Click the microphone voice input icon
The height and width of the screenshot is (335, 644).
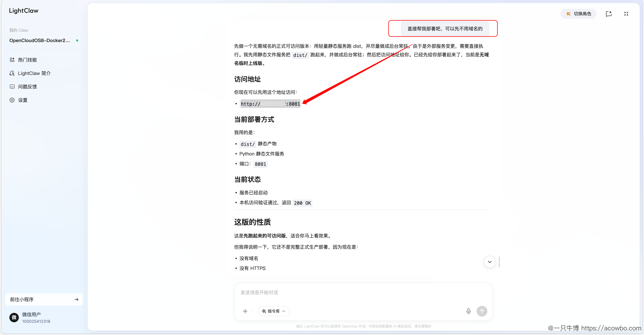pos(469,311)
